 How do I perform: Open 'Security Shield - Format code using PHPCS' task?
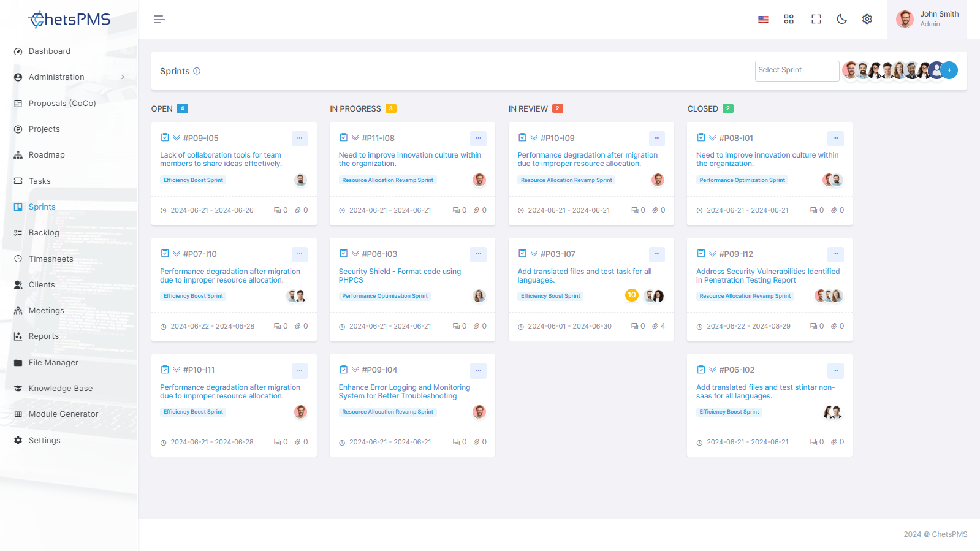[x=400, y=276]
